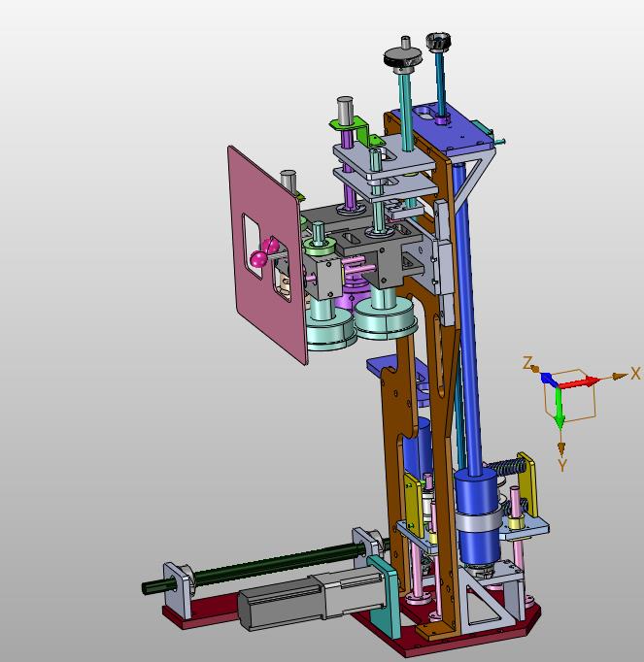Select the gray servo motor at the base
Screen dimensions: 644x662
[311, 597]
